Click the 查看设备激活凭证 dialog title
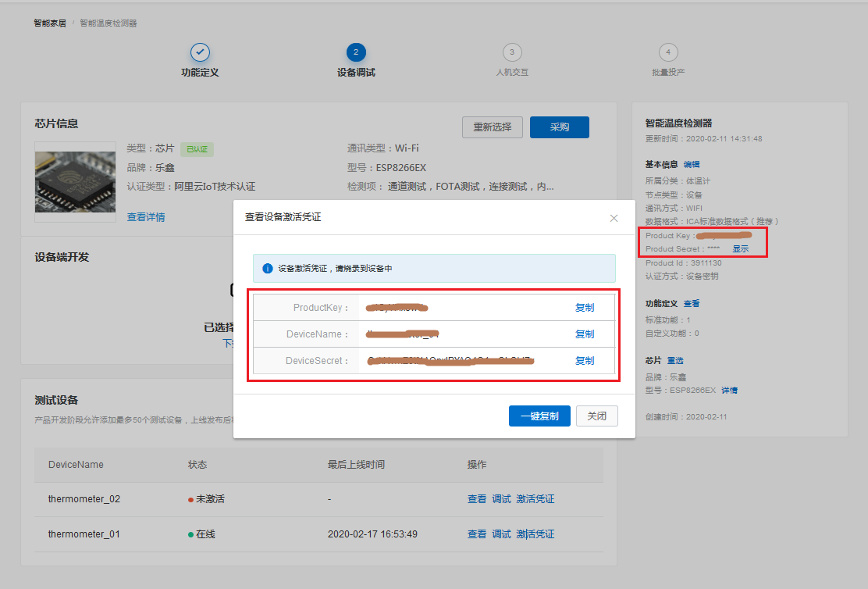 [283, 217]
